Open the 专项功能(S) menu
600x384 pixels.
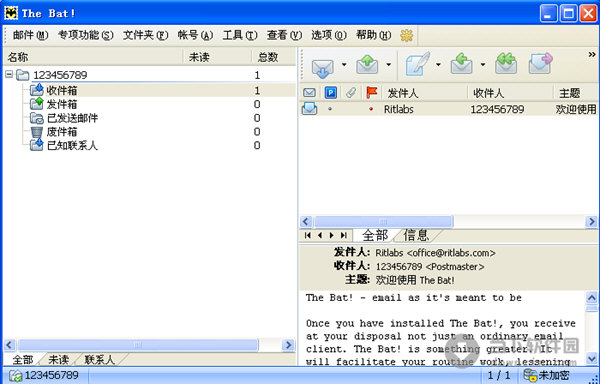pyautogui.click(x=86, y=35)
